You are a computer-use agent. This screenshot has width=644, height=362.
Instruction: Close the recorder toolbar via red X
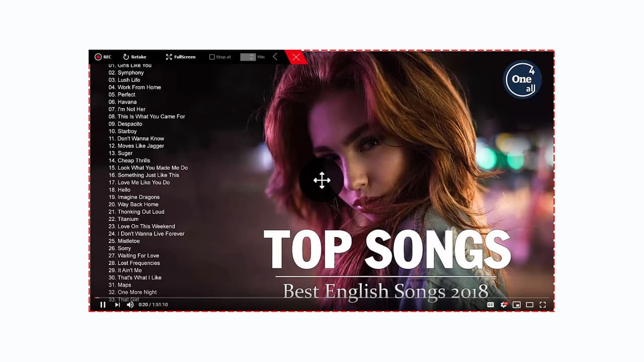[x=296, y=57]
